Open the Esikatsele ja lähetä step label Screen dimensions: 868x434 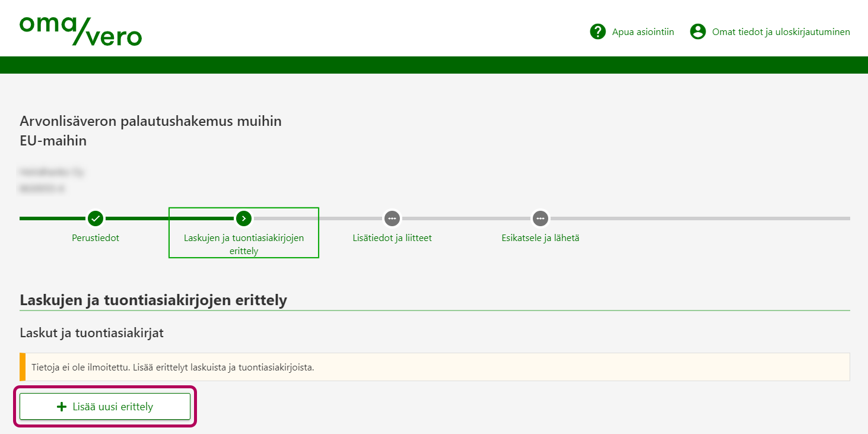coord(540,238)
